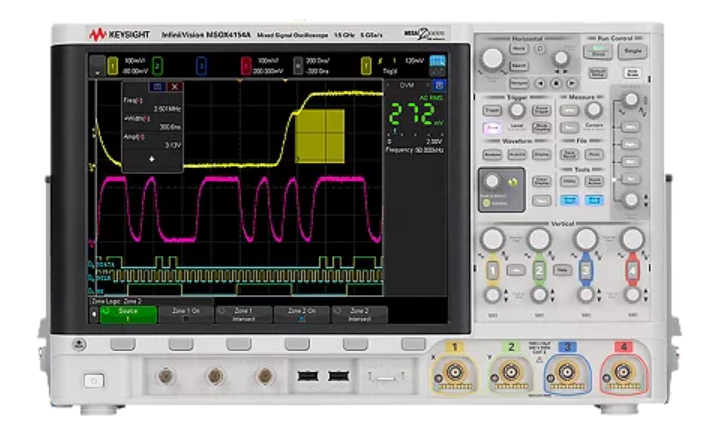The height and width of the screenshot is (435, 702).
Task: Click the channel 4 vertical position knob
Action: [632, 294]
